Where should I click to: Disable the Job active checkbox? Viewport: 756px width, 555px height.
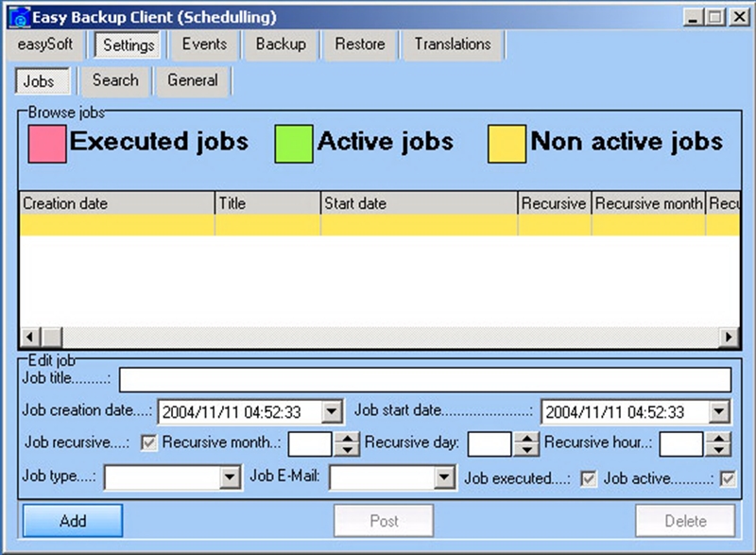click(728, 478)
